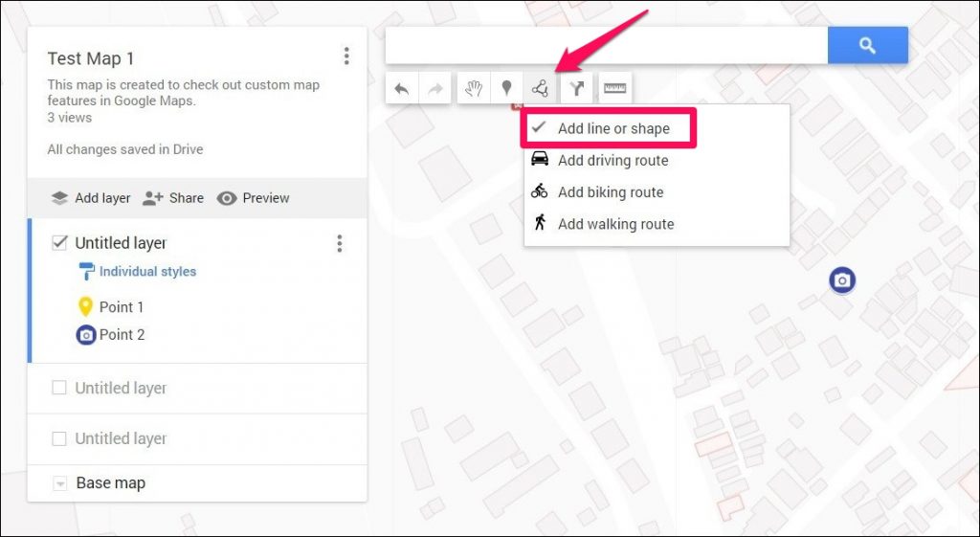This screenshot has height=537, width=980.
Task: Select the ruler measure distances tool
Action: pos(615,89)
